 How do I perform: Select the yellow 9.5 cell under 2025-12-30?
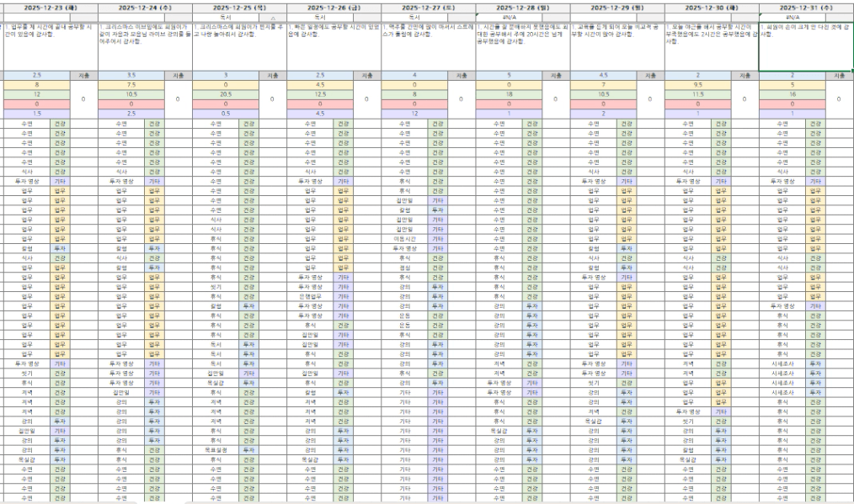(697, 85)
